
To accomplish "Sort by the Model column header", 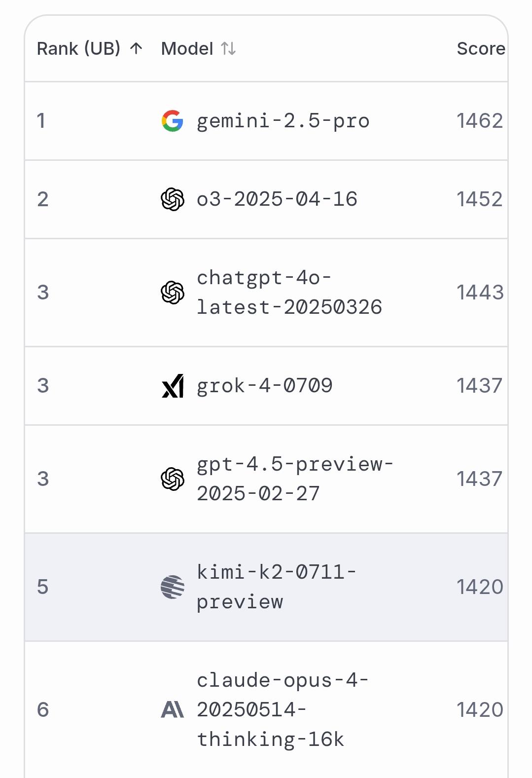I will [x=187, y=48].
